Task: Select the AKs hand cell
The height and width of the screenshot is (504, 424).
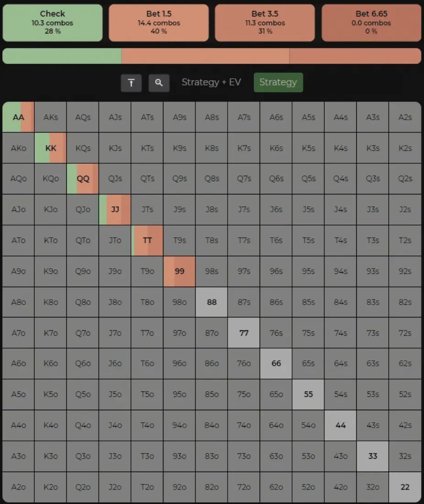Action: coord(50,117)
